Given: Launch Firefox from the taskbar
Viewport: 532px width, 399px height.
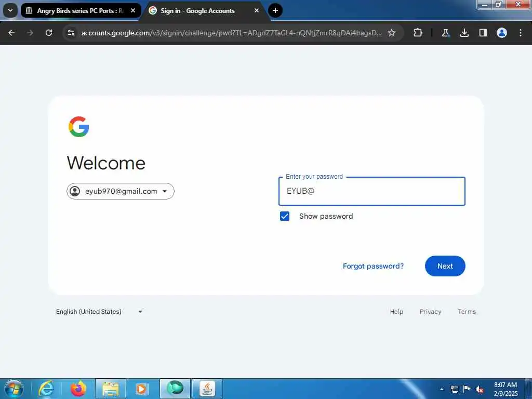Looking at the screenshot, I should 78,389.
